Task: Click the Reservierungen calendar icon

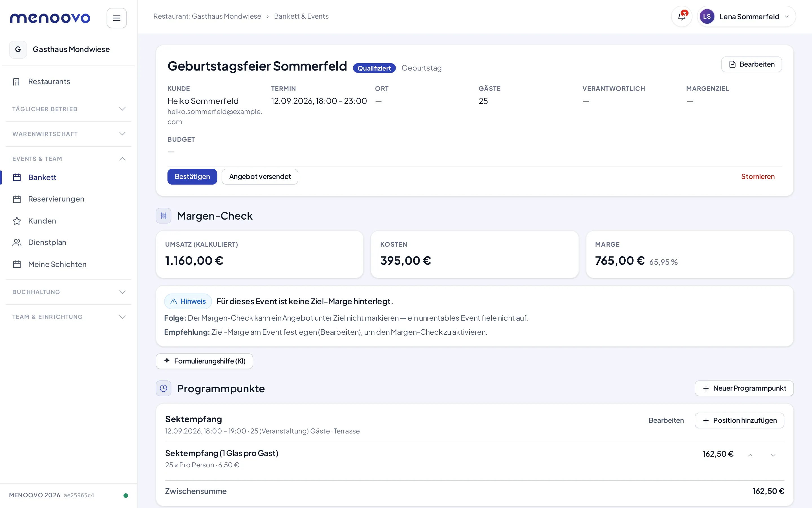Action: click(x=17, y=199)
